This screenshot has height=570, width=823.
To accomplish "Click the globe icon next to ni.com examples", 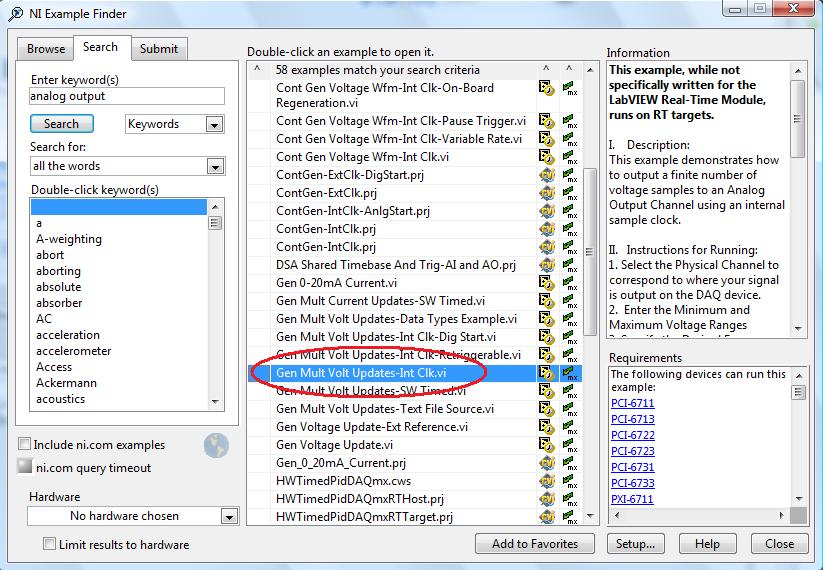I will [216, 446].
